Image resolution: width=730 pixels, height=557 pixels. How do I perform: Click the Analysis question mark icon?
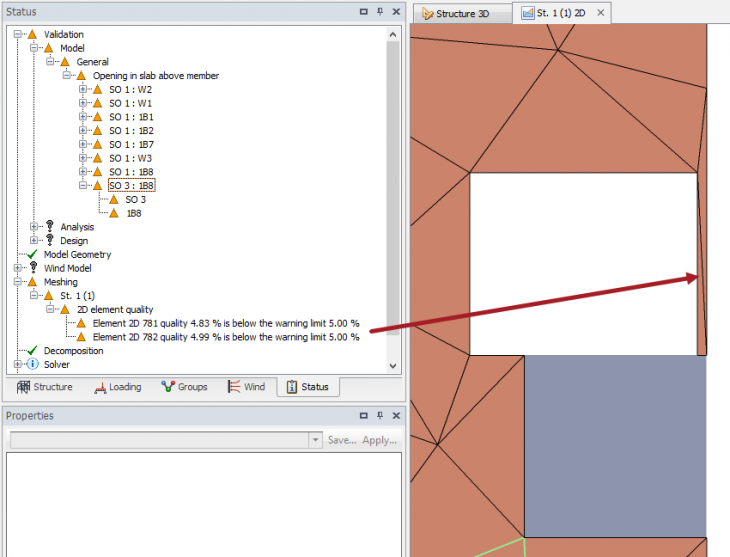click(x=50, y=226)
